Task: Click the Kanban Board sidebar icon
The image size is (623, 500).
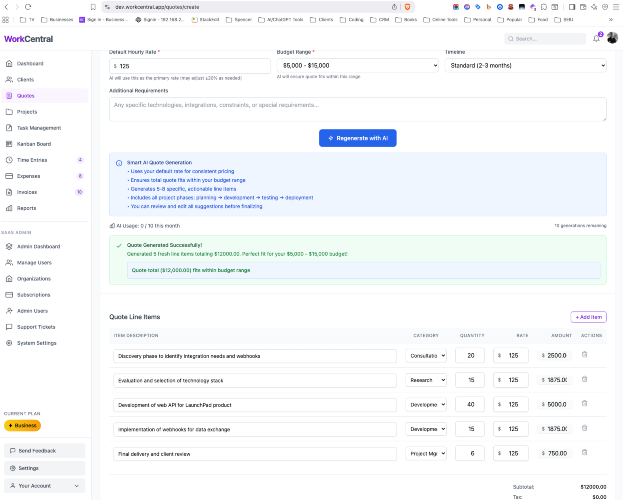Action: pyautogui.click(x=8, y=144)
